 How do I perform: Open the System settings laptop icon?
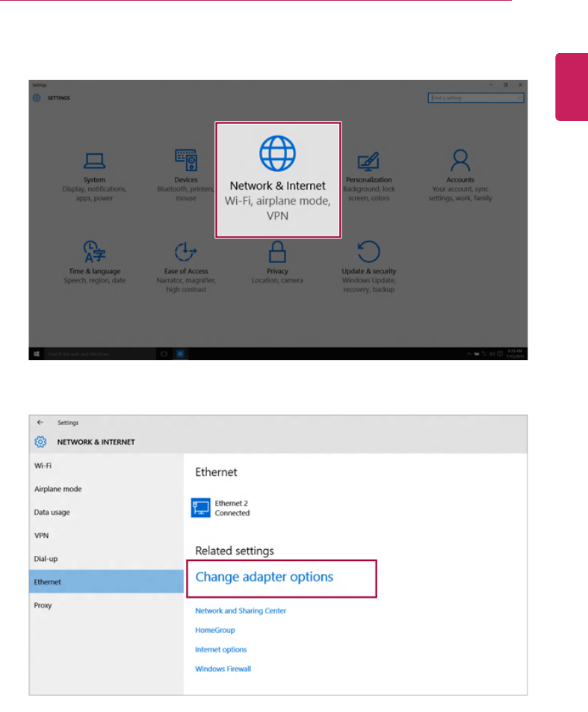pyautogui.click(x=94, y=161)
